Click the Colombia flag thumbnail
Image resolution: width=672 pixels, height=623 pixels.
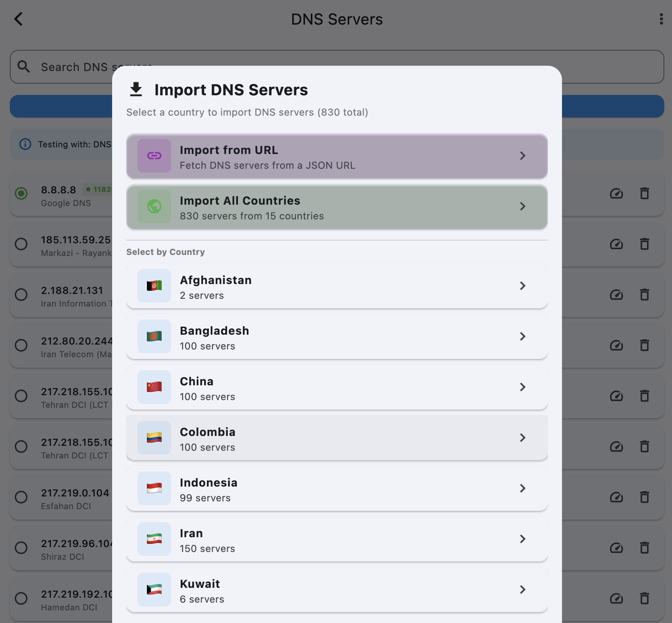point(154,438)
